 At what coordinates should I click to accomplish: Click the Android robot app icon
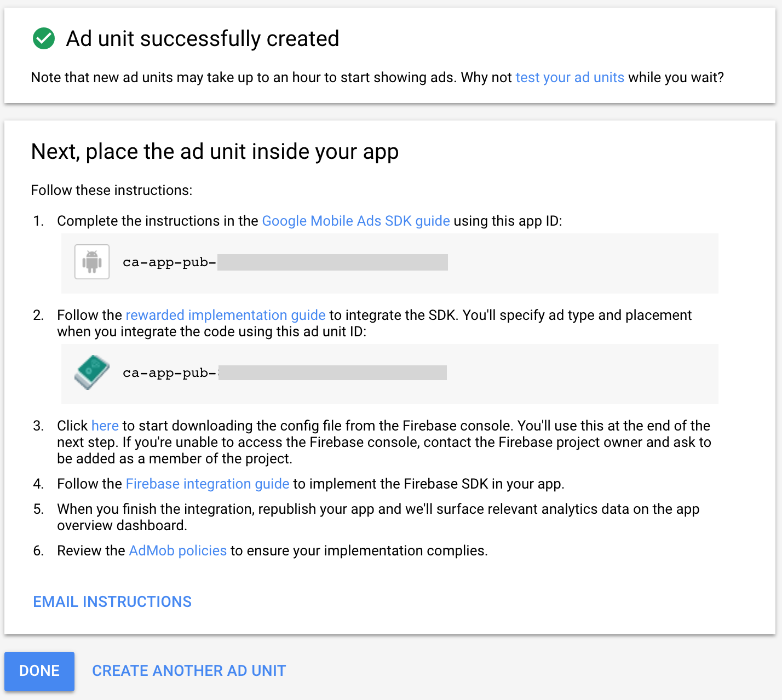click(92, 262)
